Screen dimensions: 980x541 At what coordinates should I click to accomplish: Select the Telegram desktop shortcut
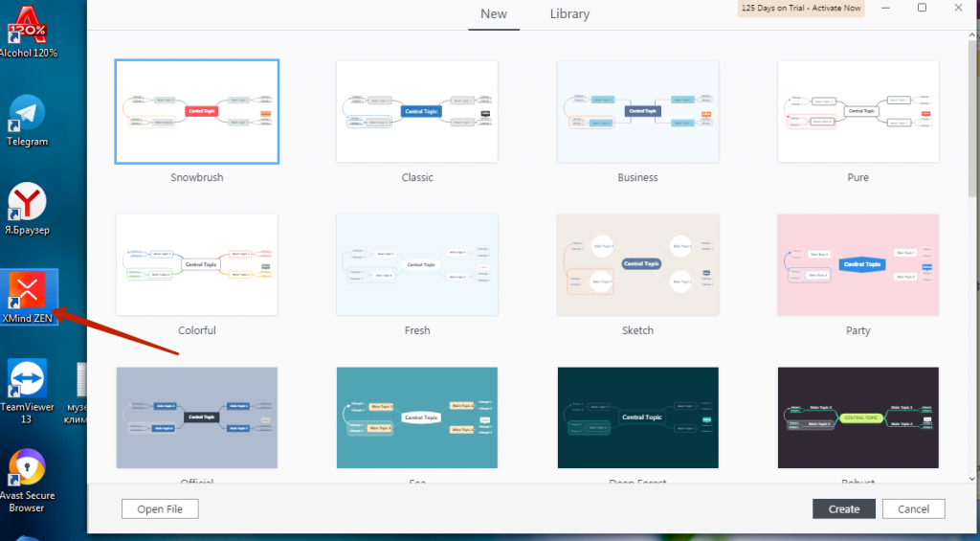[x=28, y=114]
